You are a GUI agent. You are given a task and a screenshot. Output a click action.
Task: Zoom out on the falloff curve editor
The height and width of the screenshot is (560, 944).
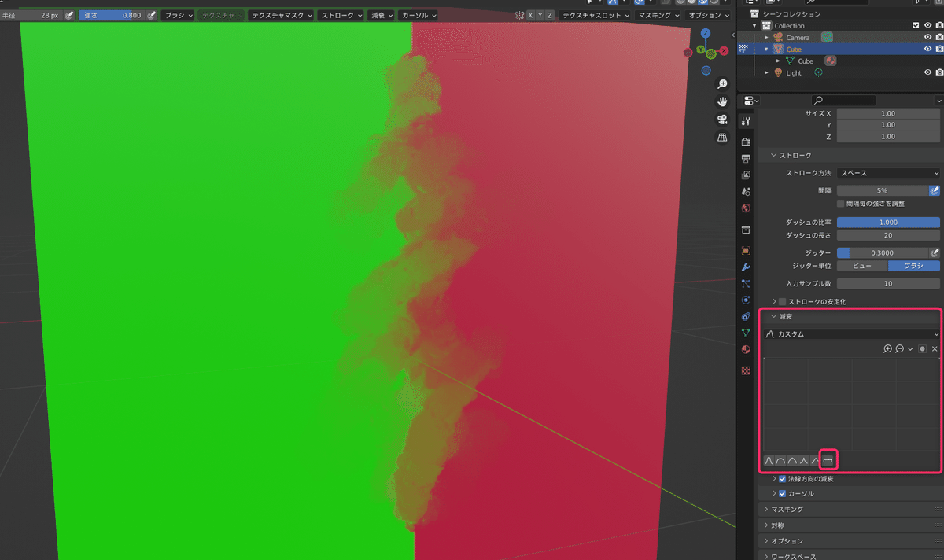point(899,348)
